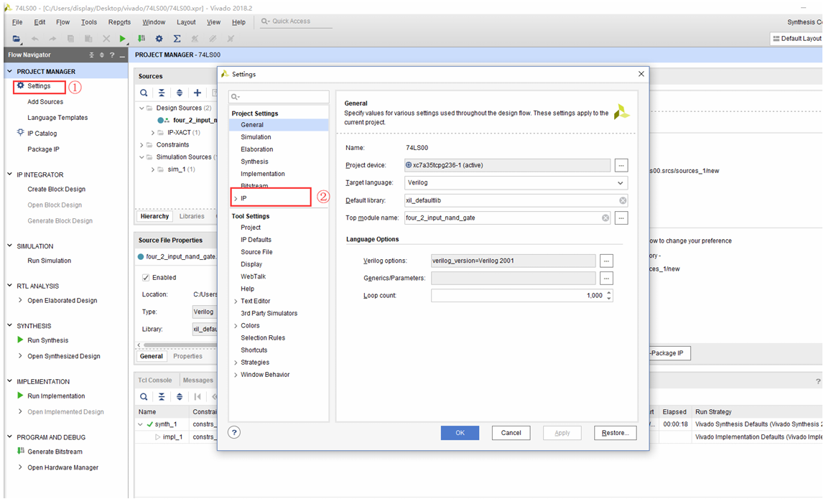This screenshot has width=826, height=504.
Task: Open the Flow menu
Action: tap(62, 22)
